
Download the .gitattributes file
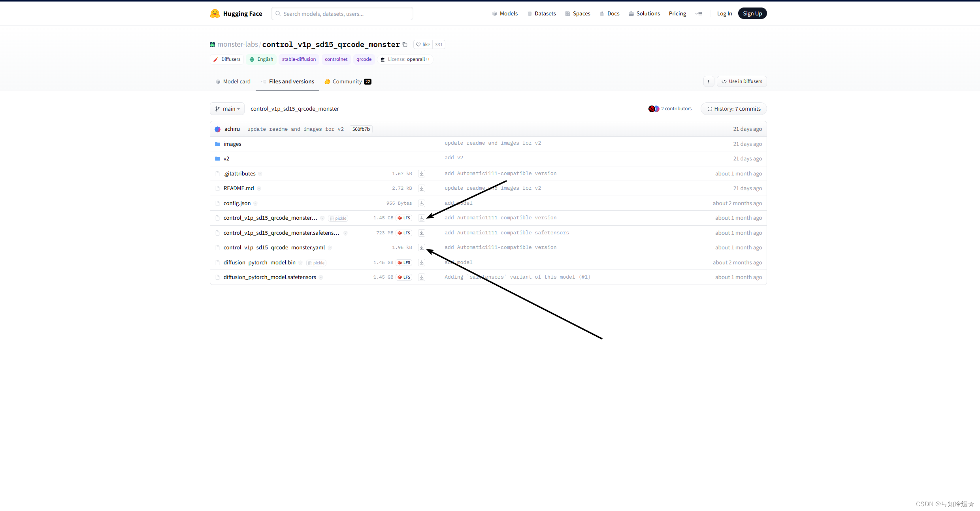tap(422, 173)
